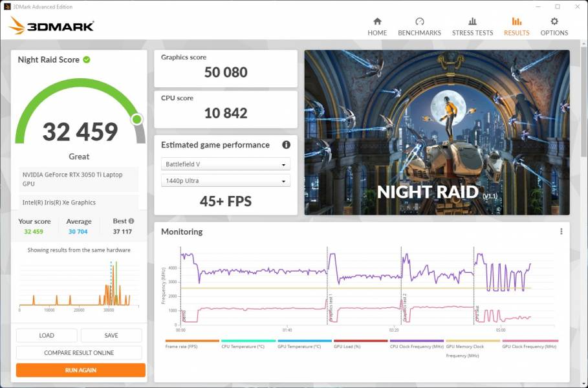This screenshot has height=388, width=588.
Task: Click the 45+ FPS estimate
Action: pyautogui.click(x=226, y=201)
